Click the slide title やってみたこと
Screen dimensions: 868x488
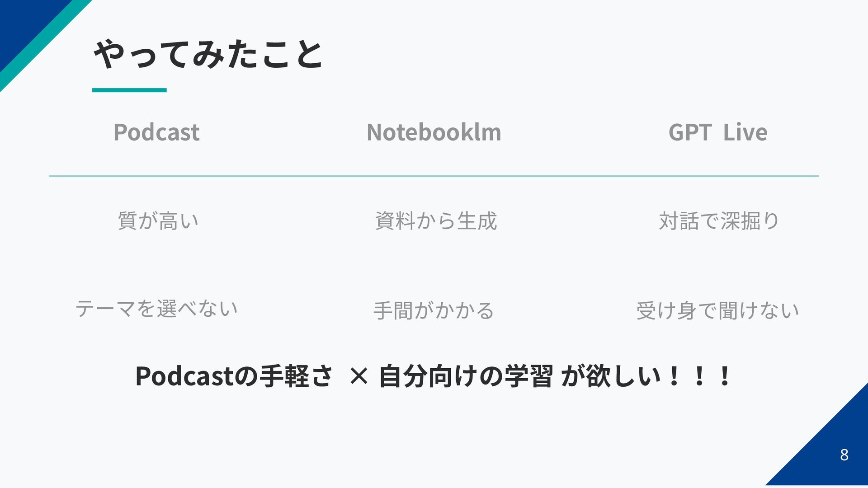(208, 54)
